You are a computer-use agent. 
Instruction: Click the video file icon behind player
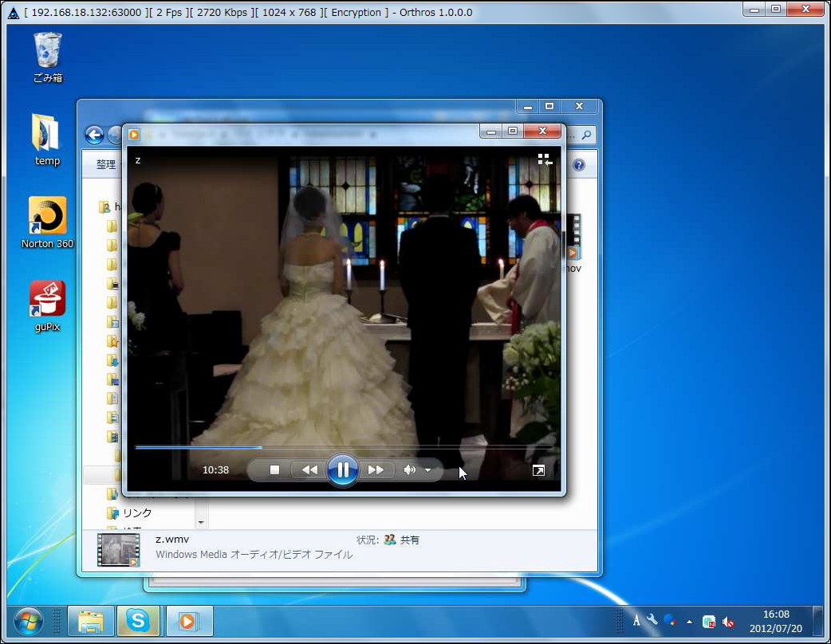click(x=573, y=237)
